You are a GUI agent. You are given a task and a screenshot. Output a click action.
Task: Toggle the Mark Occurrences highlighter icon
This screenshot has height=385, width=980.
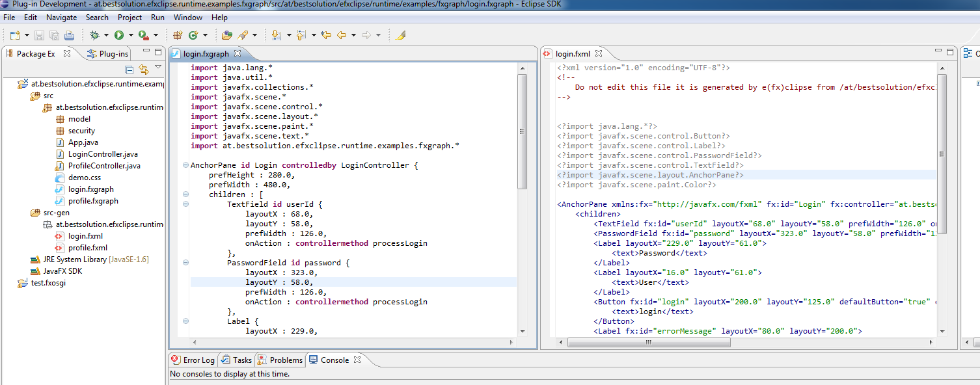pos(401,34)
